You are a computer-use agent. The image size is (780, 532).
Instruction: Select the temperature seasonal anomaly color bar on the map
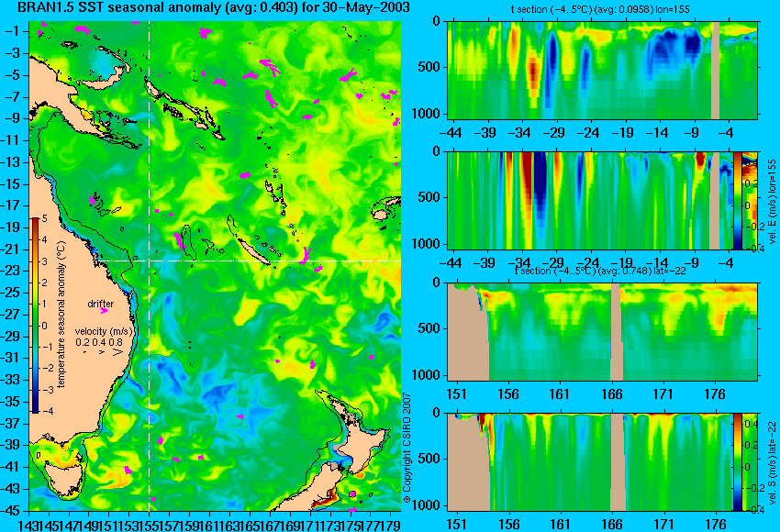click(36, 316)
